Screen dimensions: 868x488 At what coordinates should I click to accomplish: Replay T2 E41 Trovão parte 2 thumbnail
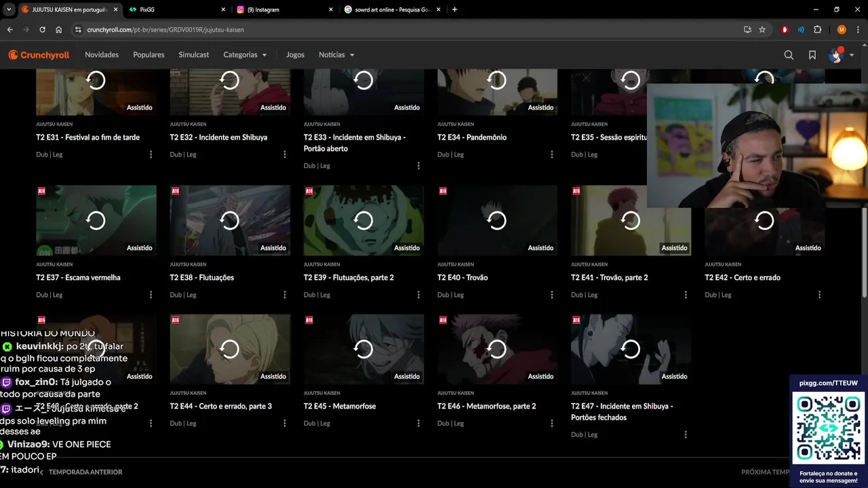click(x=631, y=220)
